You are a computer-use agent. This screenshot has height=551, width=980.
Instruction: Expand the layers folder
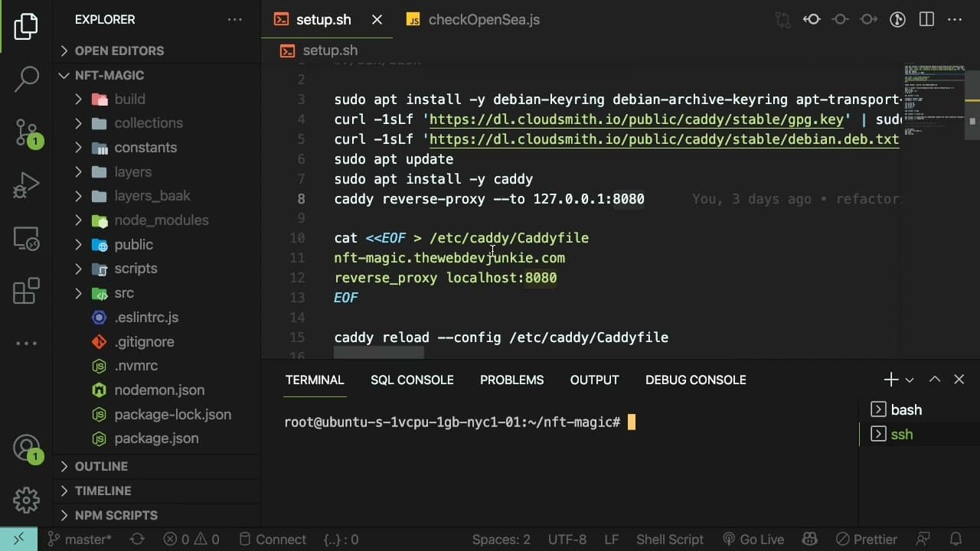pos(157,172)
